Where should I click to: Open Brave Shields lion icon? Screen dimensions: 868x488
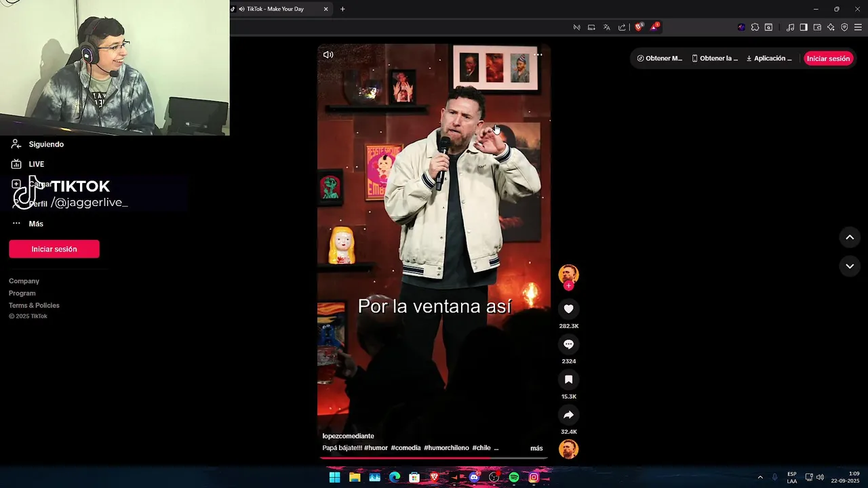click(x=638, y=27)
